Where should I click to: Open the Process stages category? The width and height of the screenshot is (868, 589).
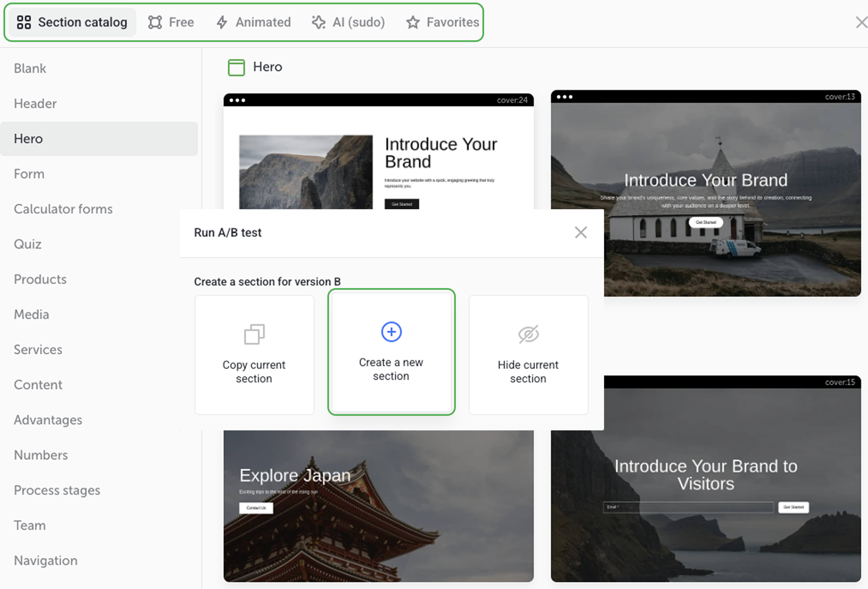57,490
